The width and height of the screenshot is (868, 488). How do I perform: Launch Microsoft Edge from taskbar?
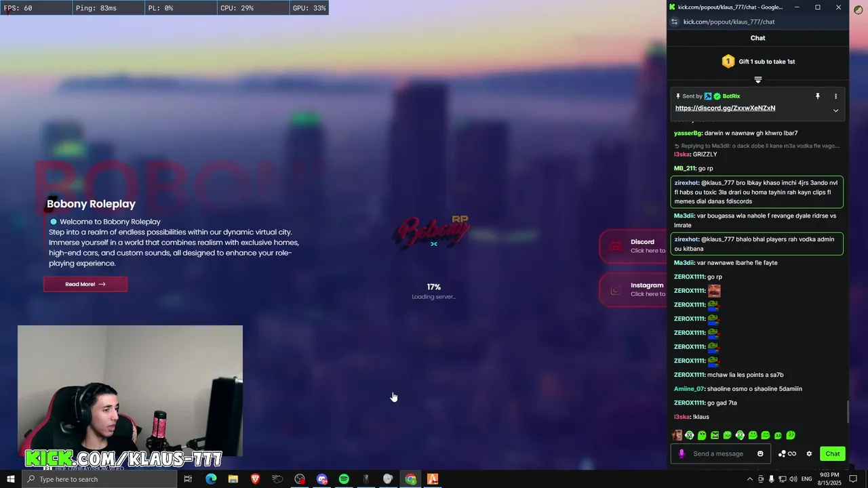tap(211, 479)
